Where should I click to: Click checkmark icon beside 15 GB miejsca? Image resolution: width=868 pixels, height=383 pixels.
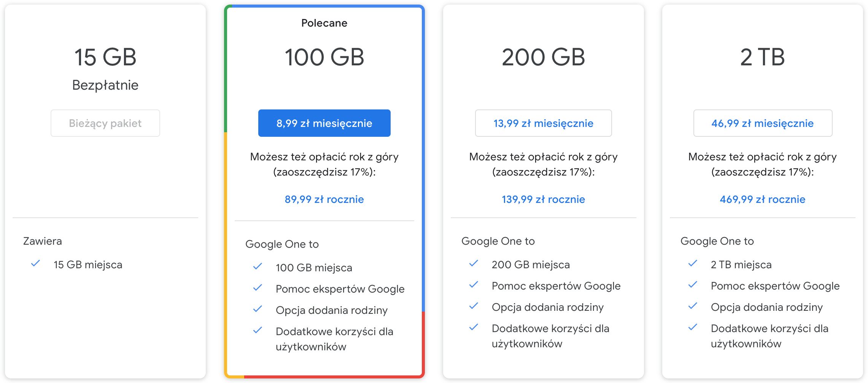click(x=35, y=263)
